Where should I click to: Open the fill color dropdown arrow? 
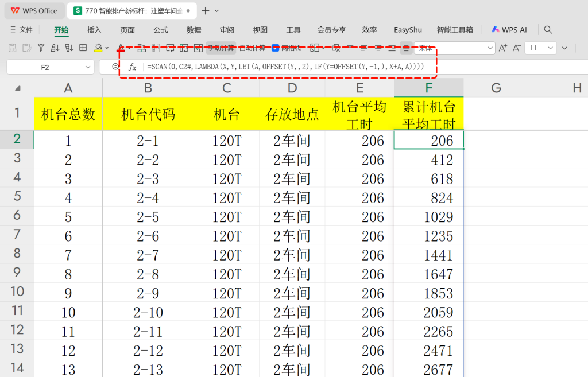point(107,48)
